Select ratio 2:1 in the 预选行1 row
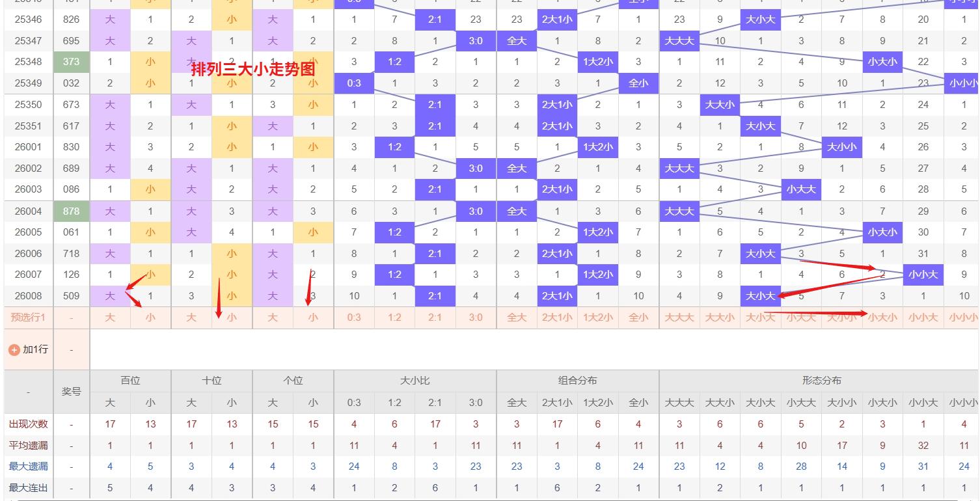 tap(435, 318)
